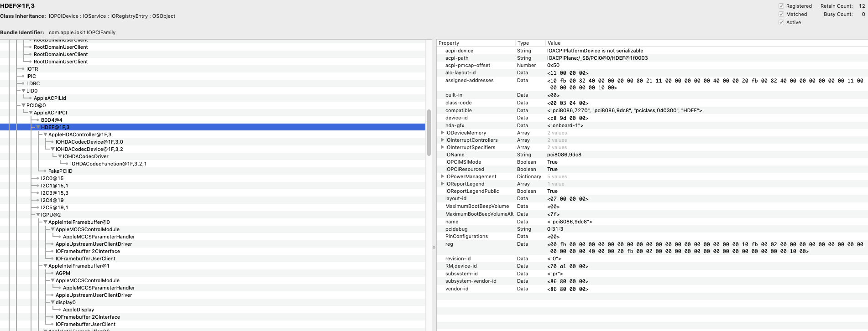
Task: Select the layout-id property row
Action: pos(456,199)
